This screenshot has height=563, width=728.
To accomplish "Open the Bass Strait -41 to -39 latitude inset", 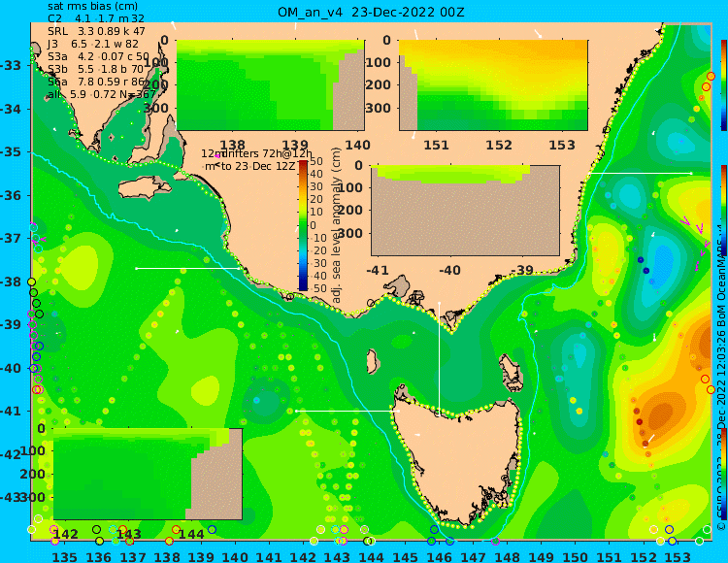I will coord(465,211).
